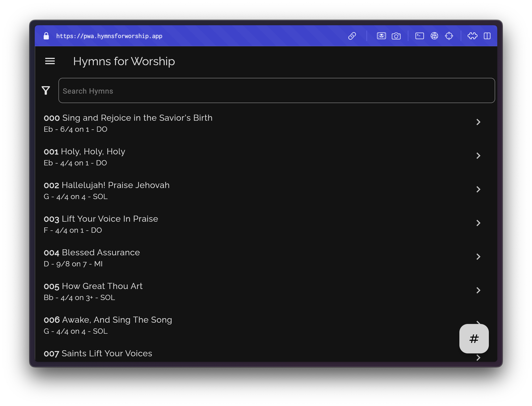
Task: Click 'Eb - 4/4 on 1 - DO' subtitle
Action: (x=75, y=163)
